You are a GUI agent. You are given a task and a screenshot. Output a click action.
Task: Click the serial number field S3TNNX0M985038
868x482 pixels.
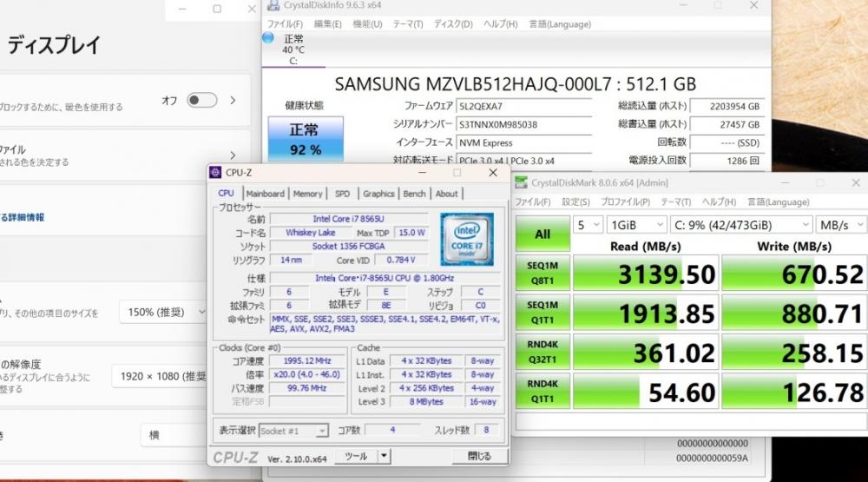(524, 125)
